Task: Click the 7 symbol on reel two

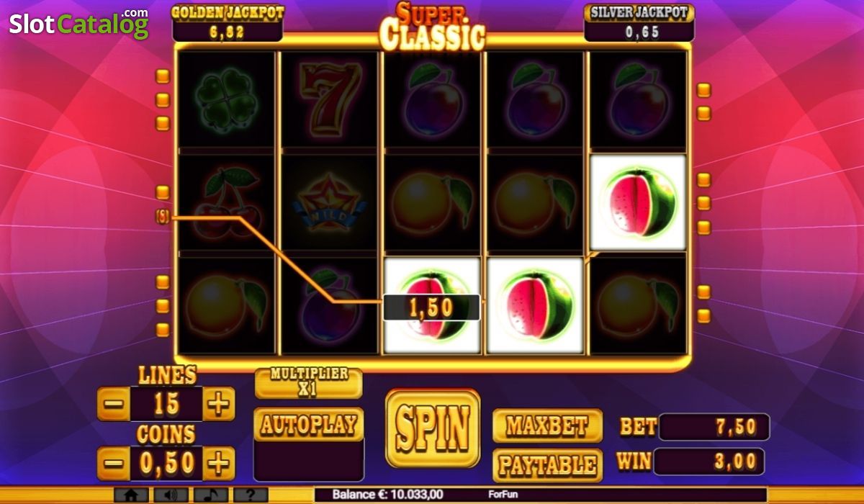Action: point(329,99)
